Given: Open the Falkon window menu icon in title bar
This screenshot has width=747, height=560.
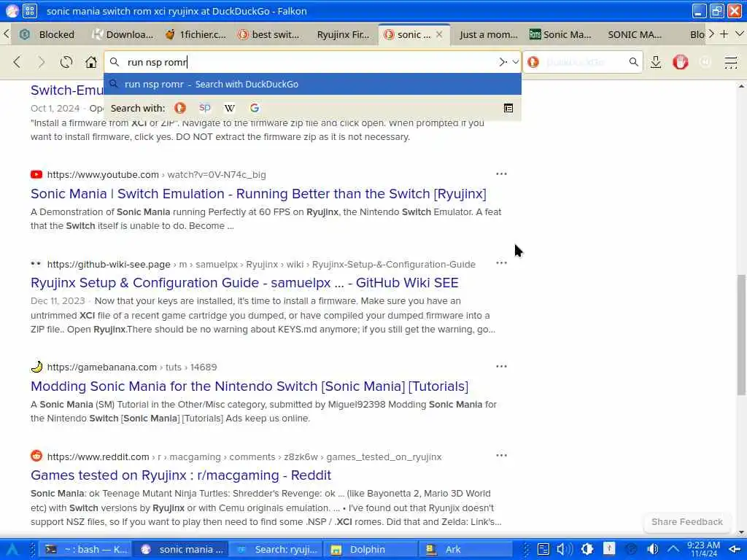Looking at the screenshot, I should tap(12, 11).
